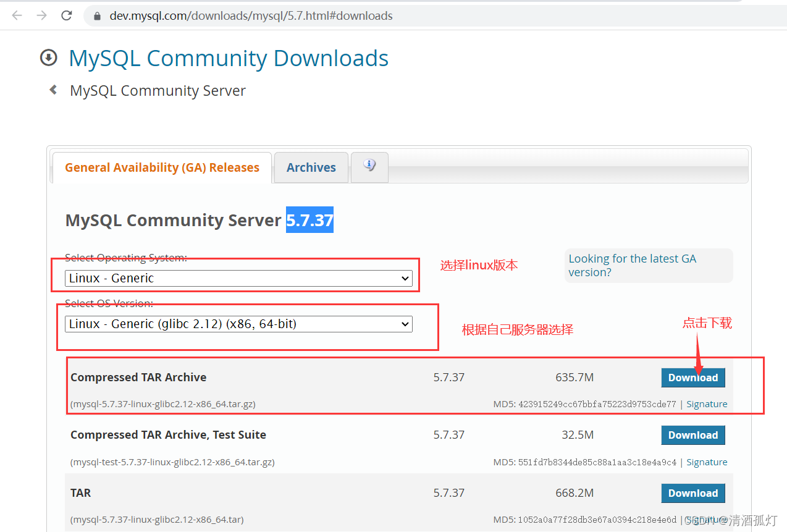The image size is (787, 532).
Task: Switch to the Archives tab
Action: click(x=311, y=167)
